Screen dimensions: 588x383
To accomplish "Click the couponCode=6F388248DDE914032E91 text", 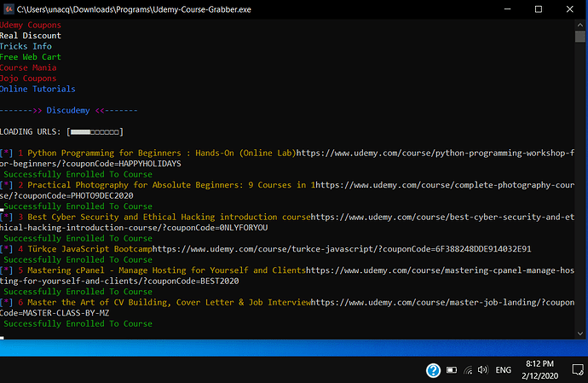I will [457, 249].
